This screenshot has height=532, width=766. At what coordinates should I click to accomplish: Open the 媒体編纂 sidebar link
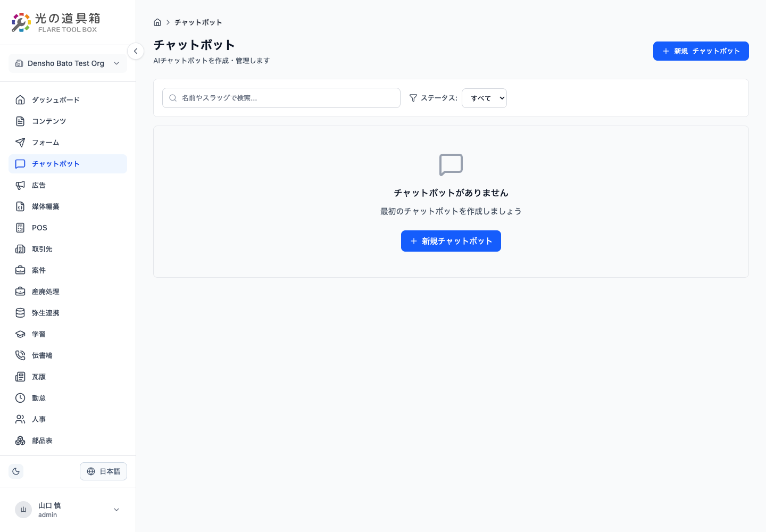tap(68, 206)
